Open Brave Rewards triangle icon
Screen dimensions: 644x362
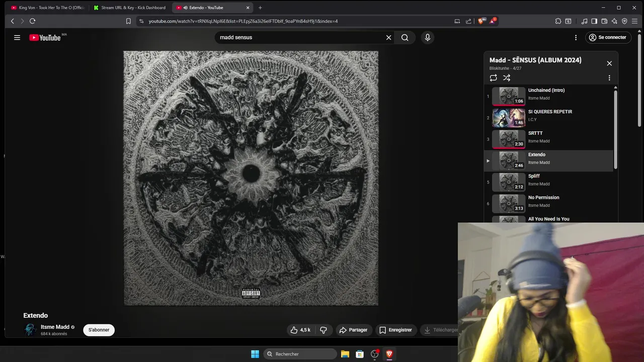coord(493,21)
